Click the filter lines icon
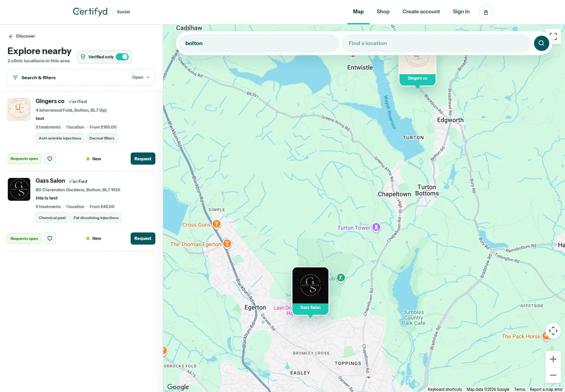 15,78
